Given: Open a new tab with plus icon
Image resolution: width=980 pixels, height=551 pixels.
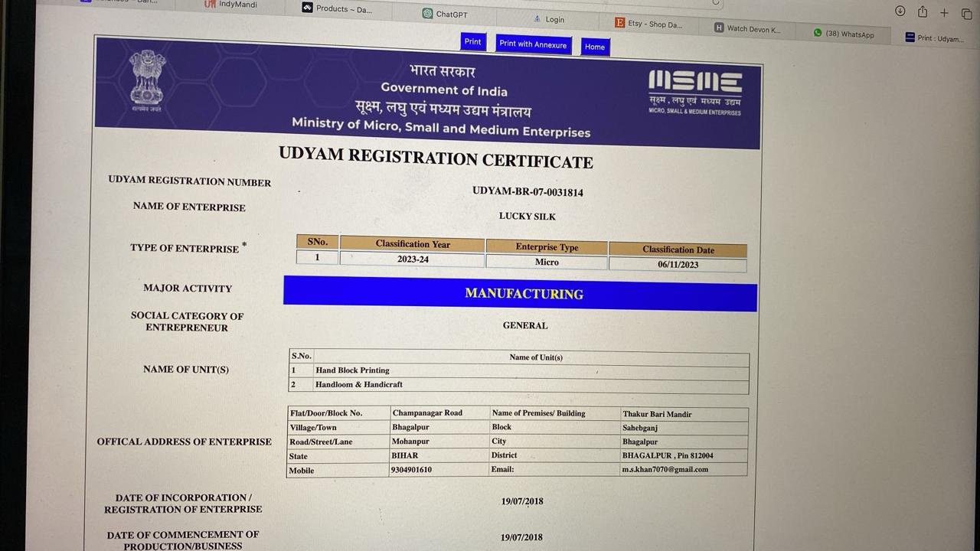Looking at the screenshot, I should click(x=944, y=13).
